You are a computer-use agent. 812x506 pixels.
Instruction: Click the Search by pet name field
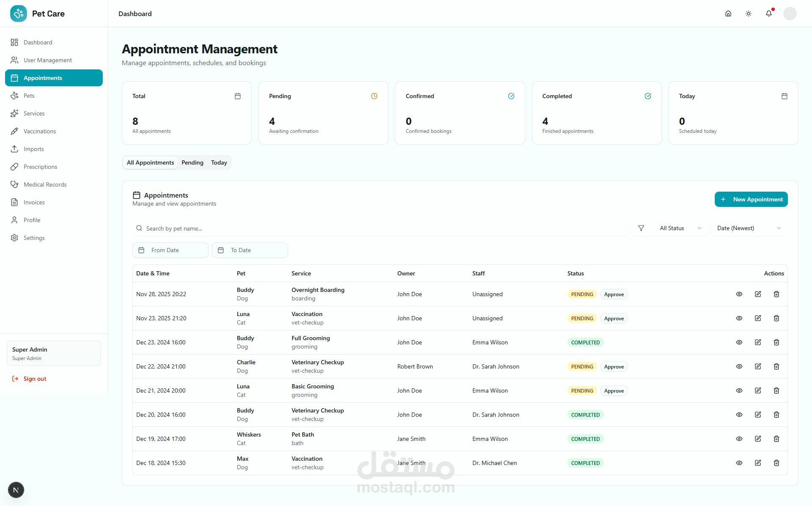click(x=381, y=228)
